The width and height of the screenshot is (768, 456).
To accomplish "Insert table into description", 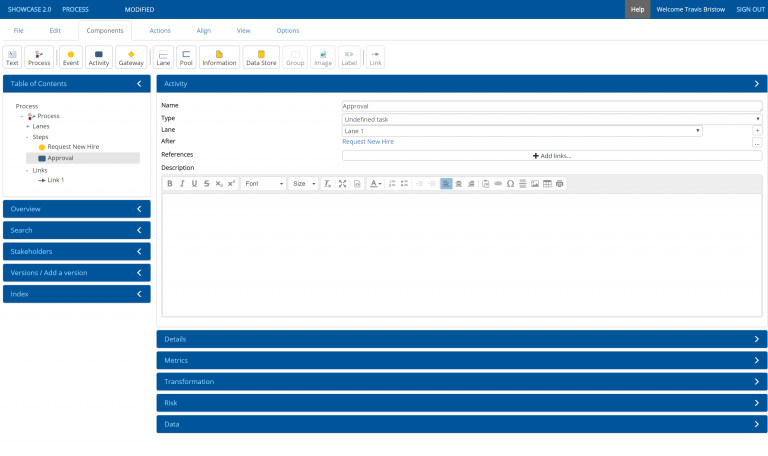I will coord(547,184).
